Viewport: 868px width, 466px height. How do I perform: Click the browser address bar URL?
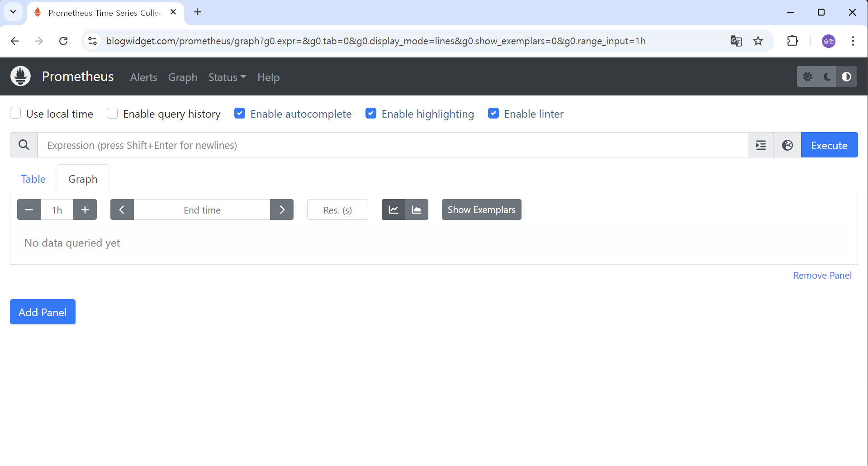(375, 41)
